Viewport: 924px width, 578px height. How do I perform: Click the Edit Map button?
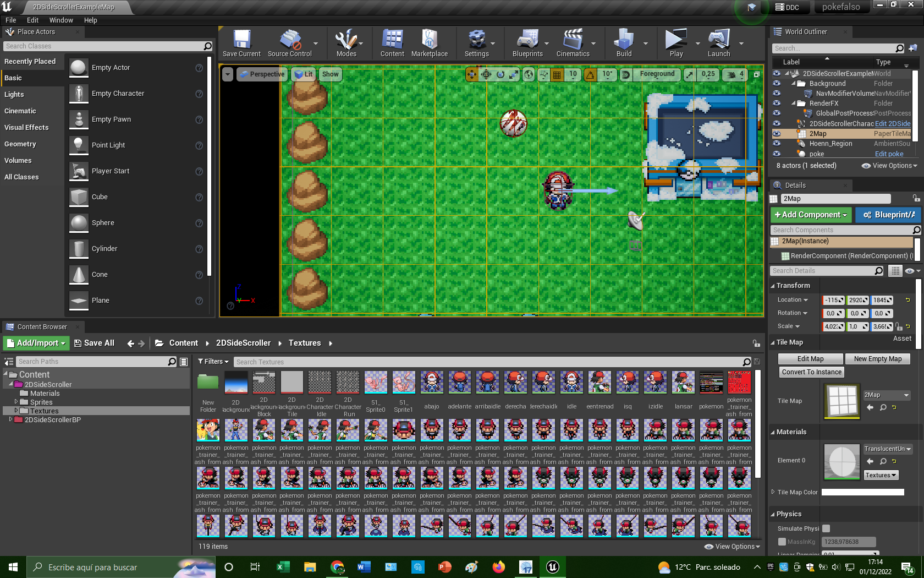click(x=810, y=359)
